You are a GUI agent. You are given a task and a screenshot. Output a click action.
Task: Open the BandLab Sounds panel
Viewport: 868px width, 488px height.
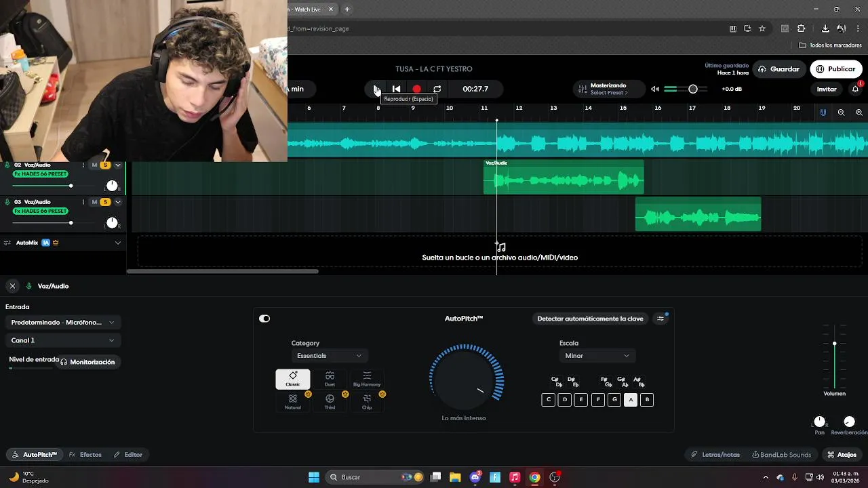pos(781,455)
